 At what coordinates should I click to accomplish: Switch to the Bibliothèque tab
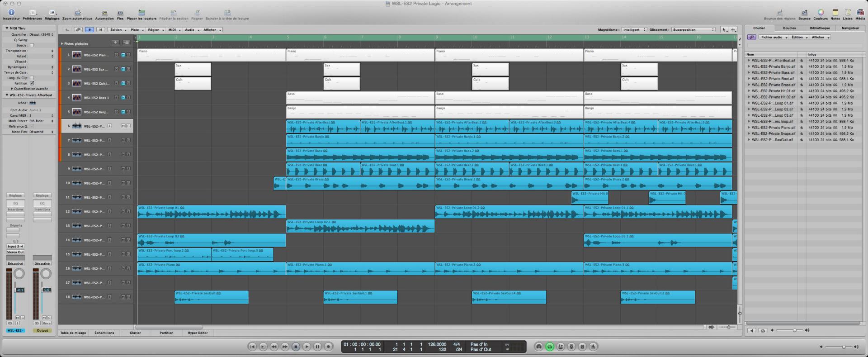820,28
